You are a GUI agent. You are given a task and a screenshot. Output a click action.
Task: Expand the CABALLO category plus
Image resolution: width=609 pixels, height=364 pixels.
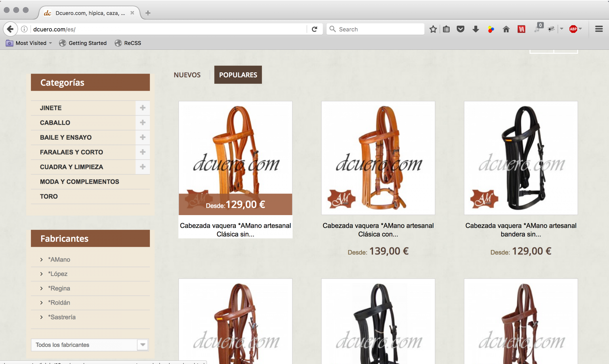tap(143, 123)
